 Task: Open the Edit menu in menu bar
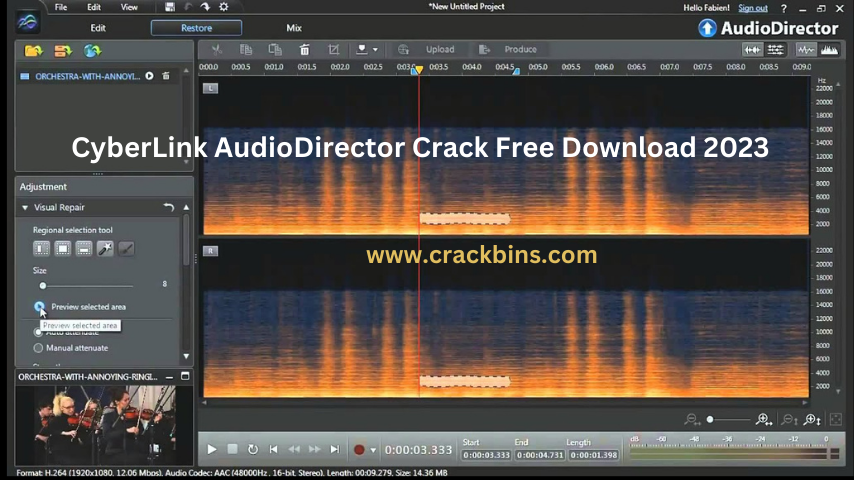pyautogui.click(x=94, y=7)
